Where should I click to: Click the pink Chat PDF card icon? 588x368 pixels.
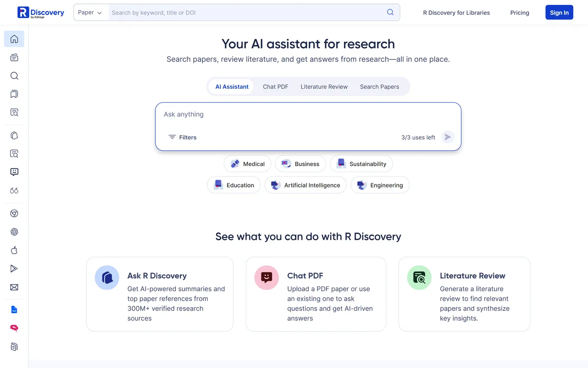tap(267, 278)
